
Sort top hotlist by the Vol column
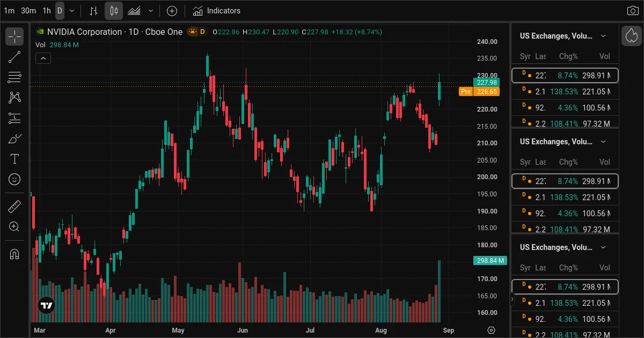(605, 56)
